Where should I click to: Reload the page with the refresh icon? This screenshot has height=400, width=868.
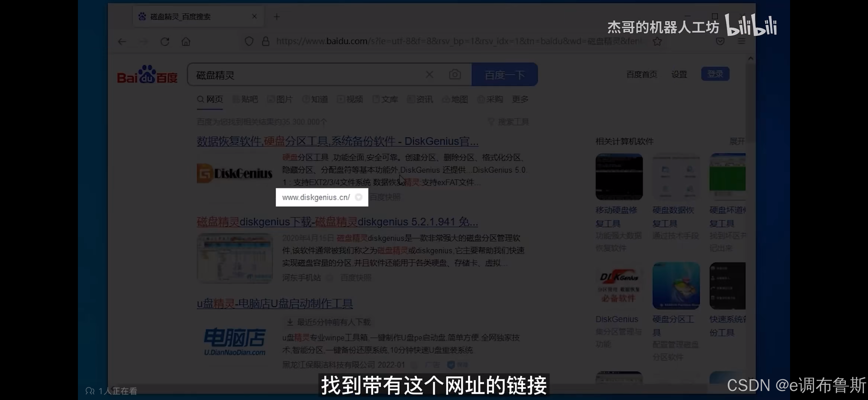point(165,42)
